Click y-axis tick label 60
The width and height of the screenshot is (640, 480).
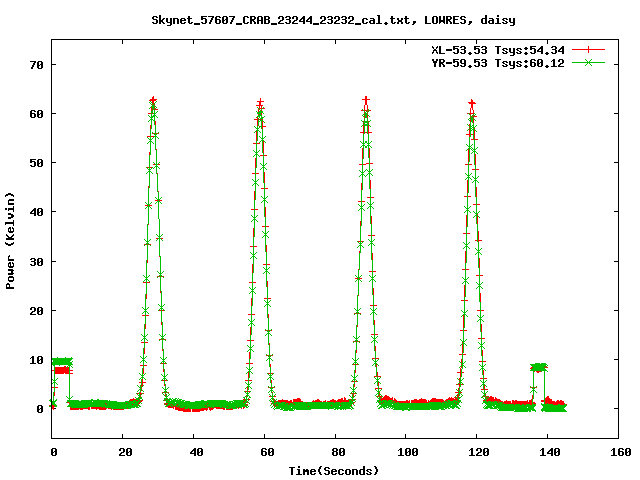pos(37,114)
